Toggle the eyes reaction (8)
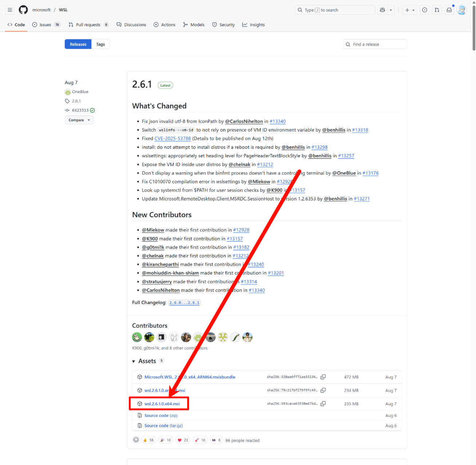The image size is (476, 465). point(216,440)
